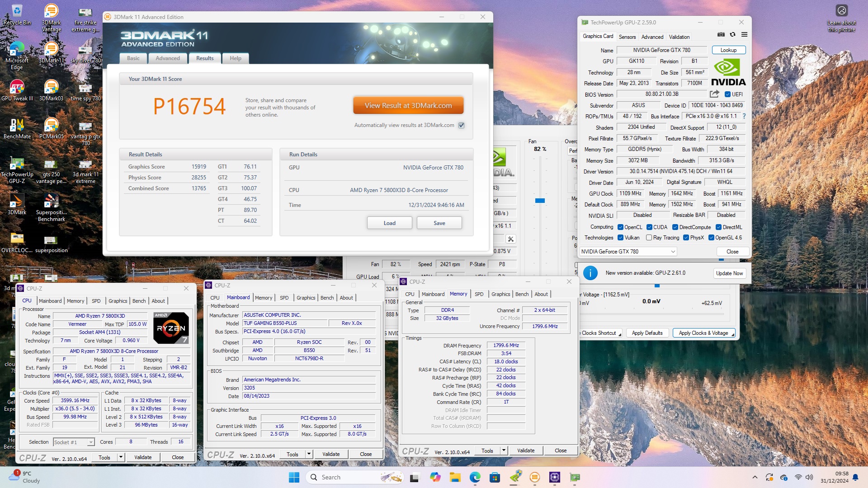Click Update Now for GPU-Z 2.61.0
This screenshot has width=868, height=488.
coord(729,273)
